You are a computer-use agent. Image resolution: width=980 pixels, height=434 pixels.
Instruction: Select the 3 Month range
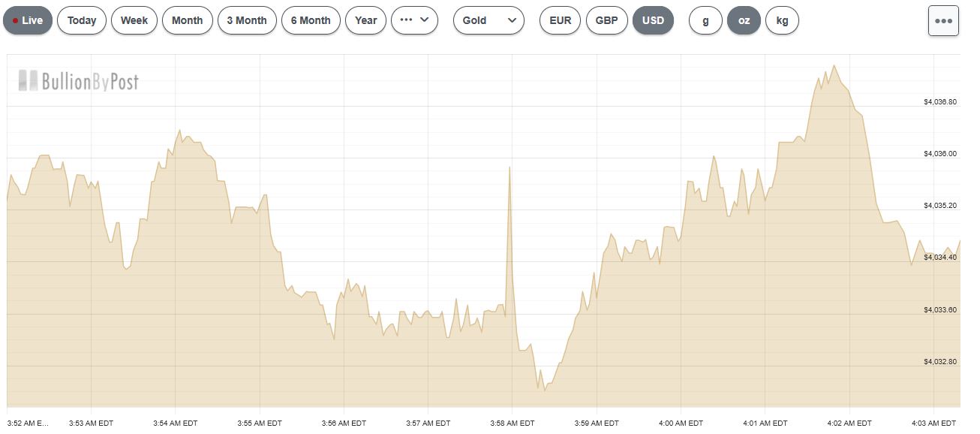point(247,20)
